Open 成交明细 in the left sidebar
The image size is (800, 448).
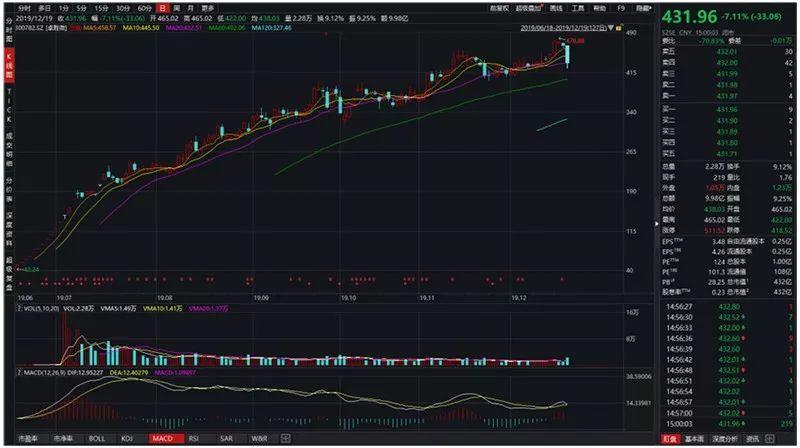(9, 150)
